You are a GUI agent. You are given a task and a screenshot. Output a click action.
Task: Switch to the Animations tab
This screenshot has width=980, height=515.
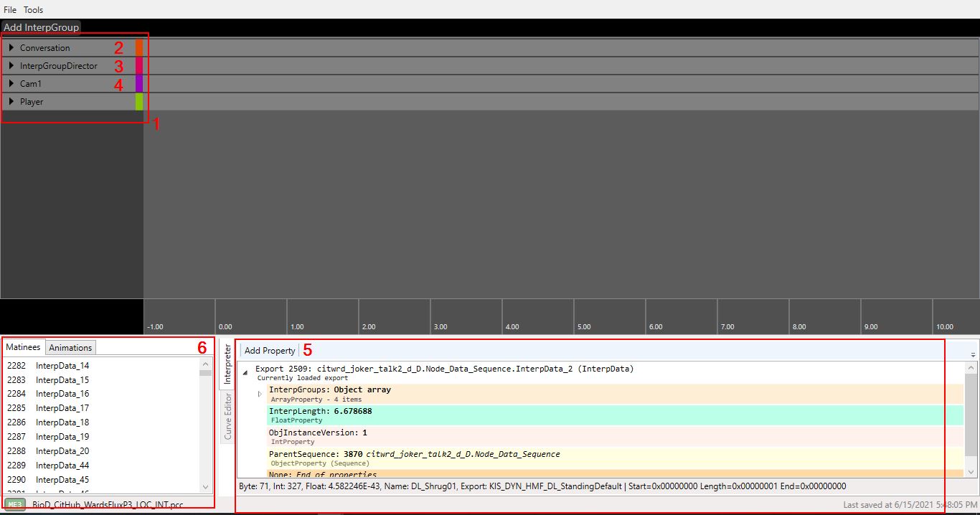[x=70, y=348]
